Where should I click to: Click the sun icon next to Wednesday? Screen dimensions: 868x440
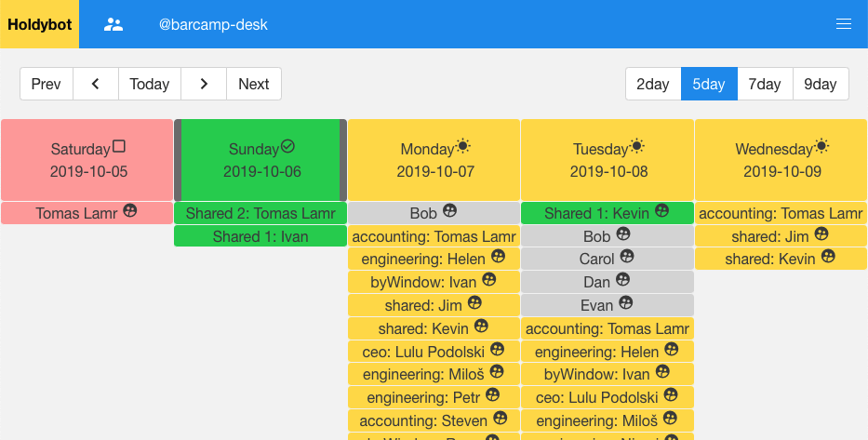(x=821, y=147)
